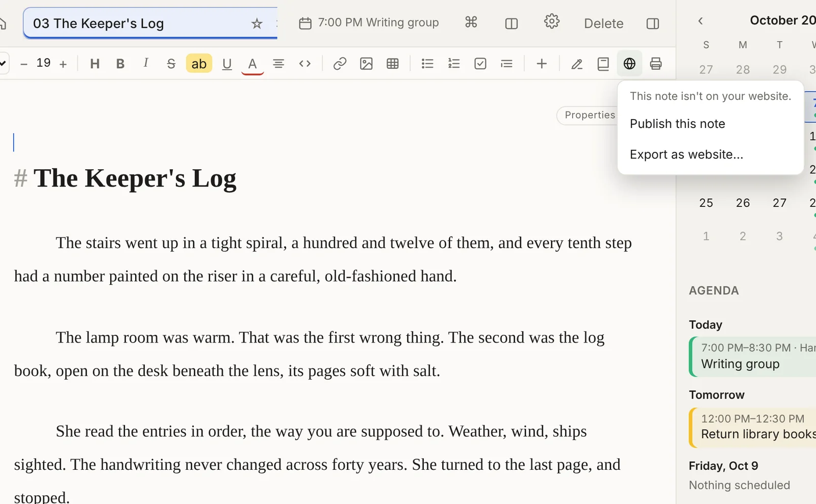This screenshot has width=816, height=504.
Task: Insert an image
Action: click(x=366, y=64)
